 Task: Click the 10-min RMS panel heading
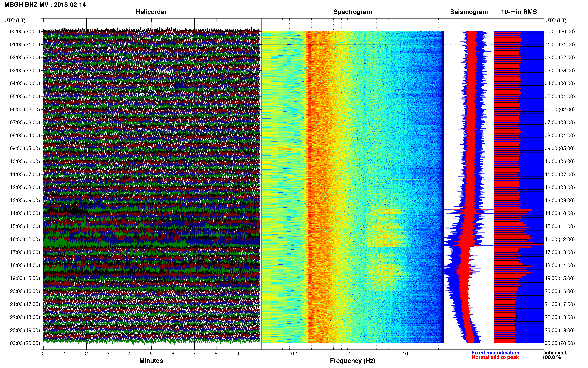(x=519, y=12)
